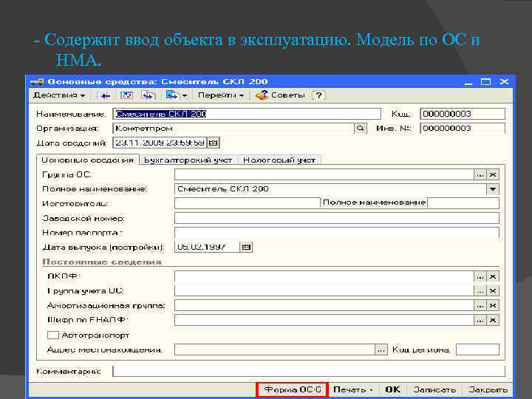Click the question mark help icon
Viewport: 532px width, 399px height.
pyautogui.click(x=318, y=95)
